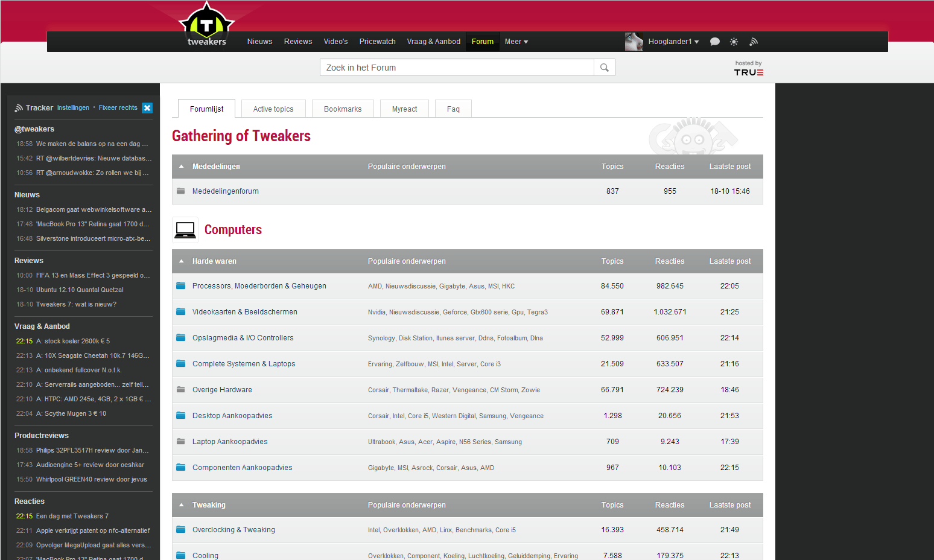
Task: Switch to the Myreact tab
Action: [x=404, y=109]
